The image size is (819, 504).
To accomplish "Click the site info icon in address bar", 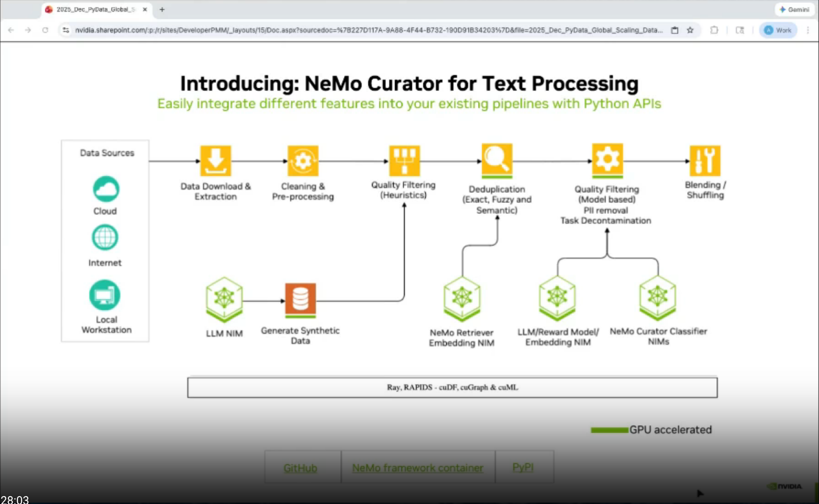I will point(66,30).
